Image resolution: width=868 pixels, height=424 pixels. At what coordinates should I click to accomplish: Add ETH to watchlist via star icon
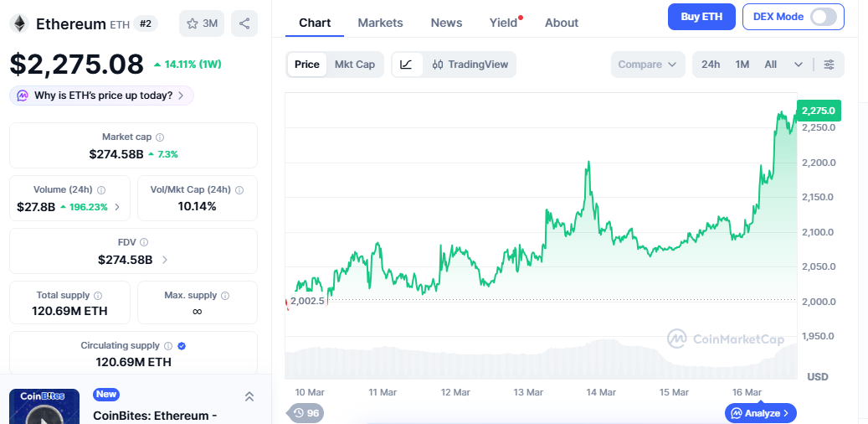click(x=202, y=23)
